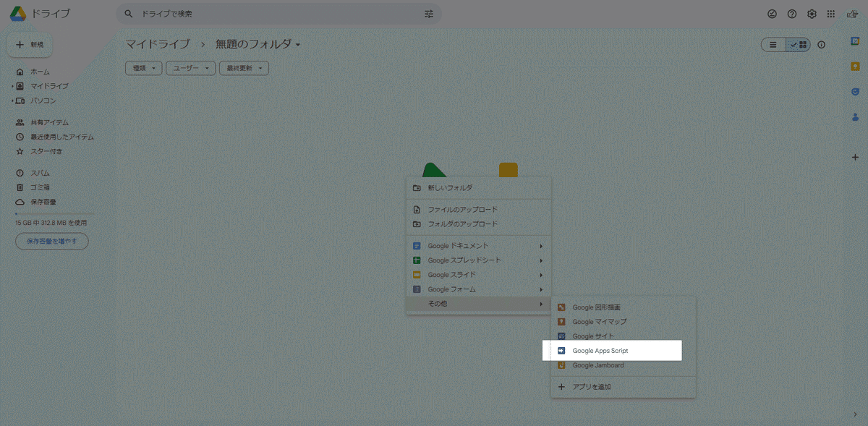Open the ユーザー filter dropdown
868x426 pixels.
point(191,68)
